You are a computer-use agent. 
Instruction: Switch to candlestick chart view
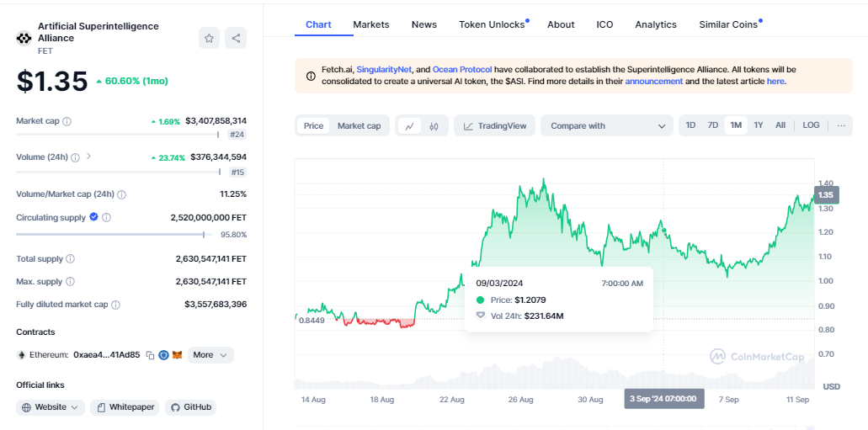434,126
